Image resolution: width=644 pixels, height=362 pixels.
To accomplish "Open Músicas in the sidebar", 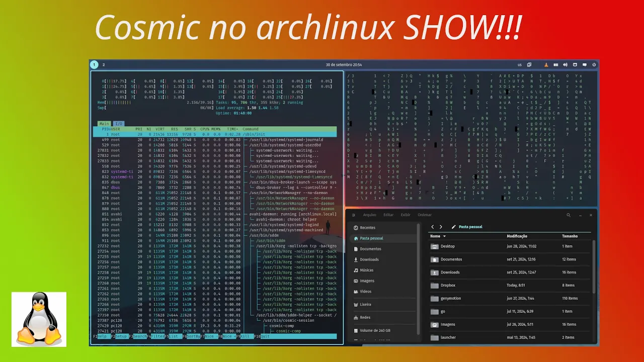I will click(x=383, y=270).
